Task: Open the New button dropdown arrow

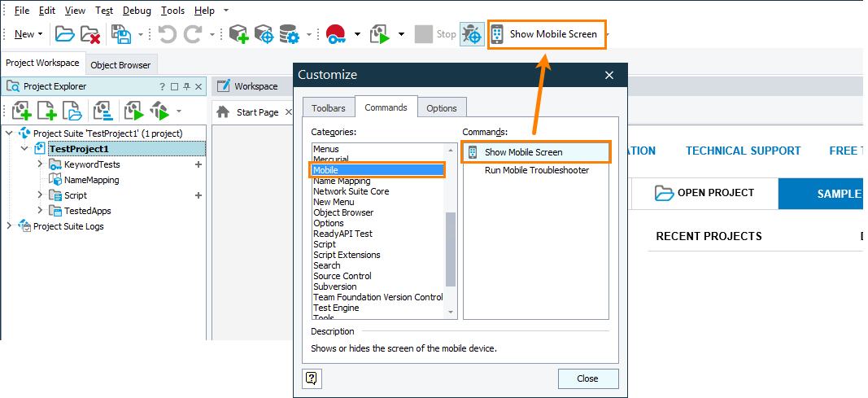Action: 41,34
